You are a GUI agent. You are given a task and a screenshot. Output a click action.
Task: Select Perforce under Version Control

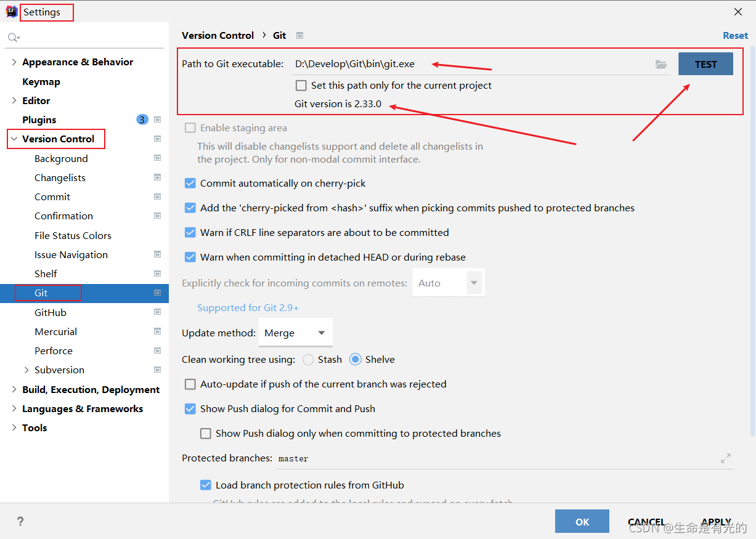[x=54, y=351]
